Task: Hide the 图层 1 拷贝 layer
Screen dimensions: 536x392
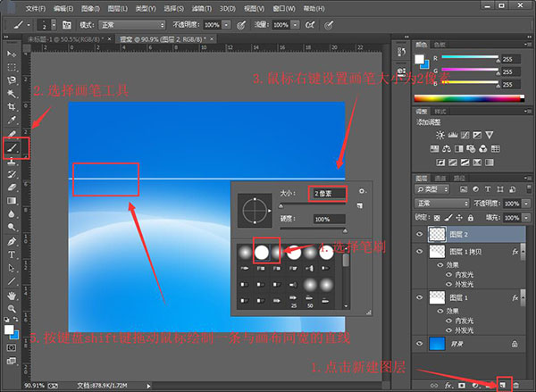Action: 420,252
